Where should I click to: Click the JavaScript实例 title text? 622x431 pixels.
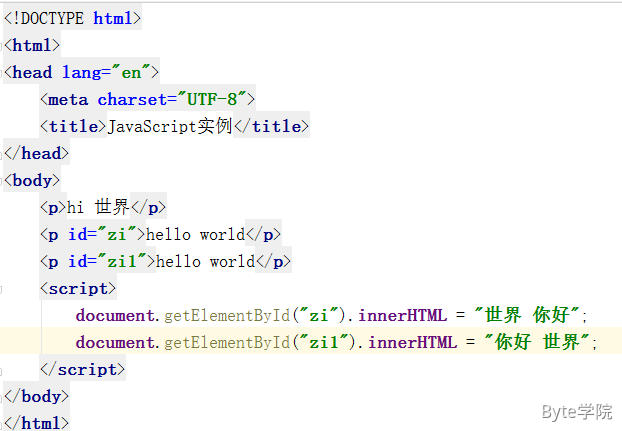click(x=169, y=126)
